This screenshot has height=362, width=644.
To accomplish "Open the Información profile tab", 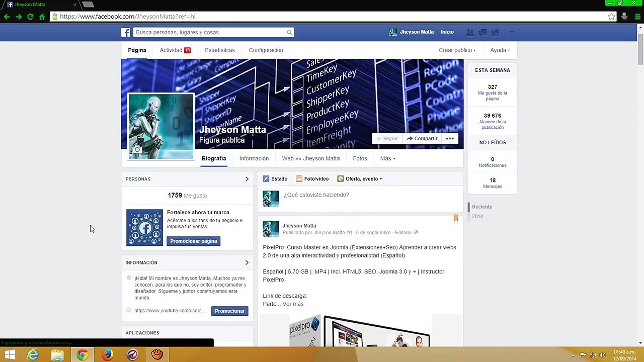I will click(x=254, y=158).
